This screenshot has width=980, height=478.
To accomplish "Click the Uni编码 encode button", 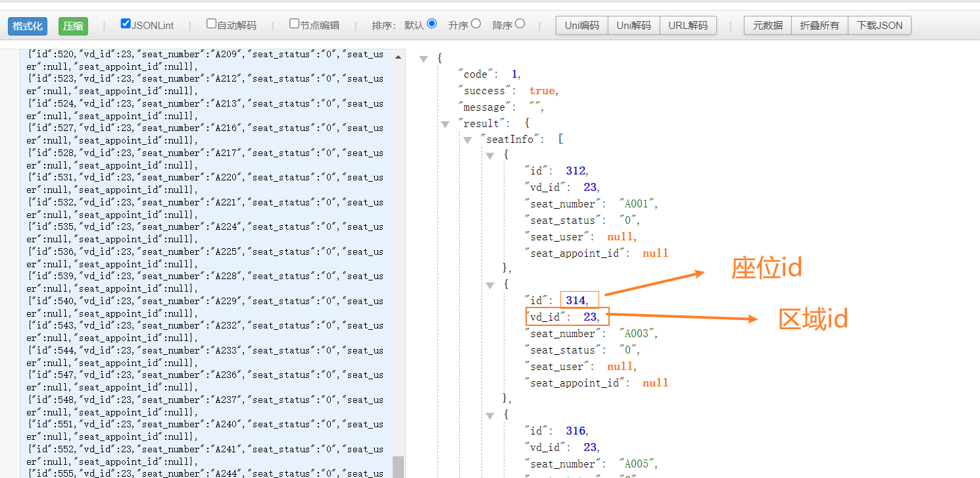I will pyautogui.click(x=582, y=26).
